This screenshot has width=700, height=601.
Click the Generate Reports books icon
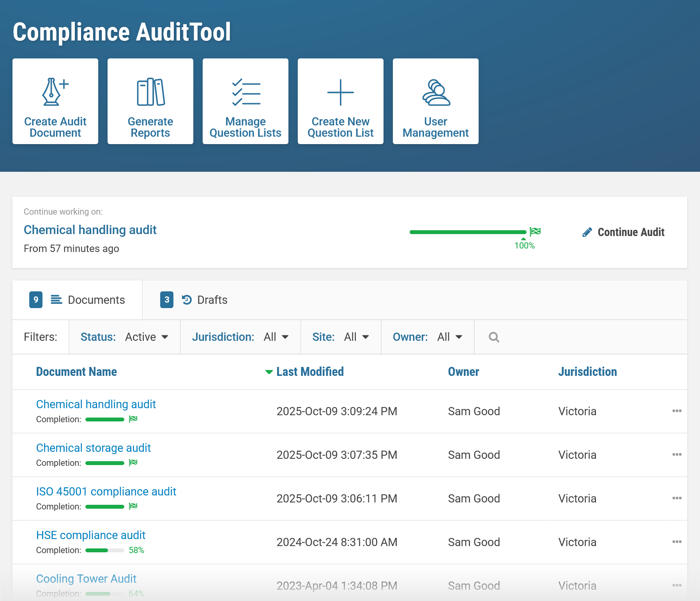click(x=150, y=92)
